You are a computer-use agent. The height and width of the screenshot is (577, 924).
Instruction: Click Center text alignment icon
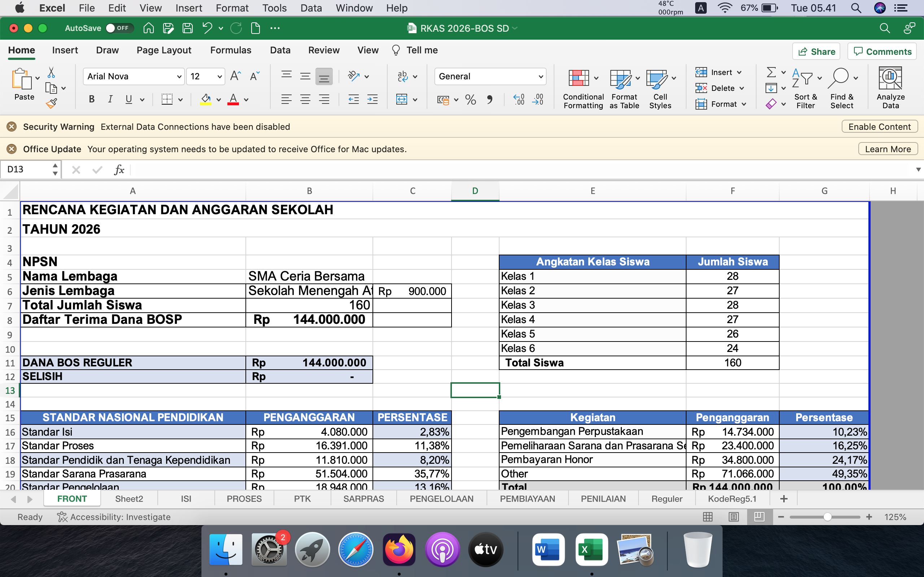(x=305, y=100)
